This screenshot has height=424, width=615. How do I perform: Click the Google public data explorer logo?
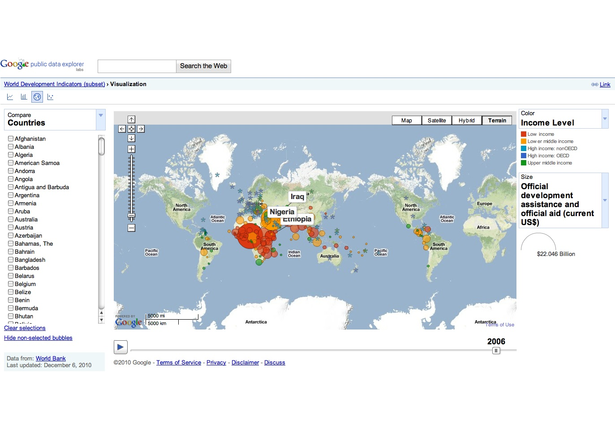click(x=42, y=65)
